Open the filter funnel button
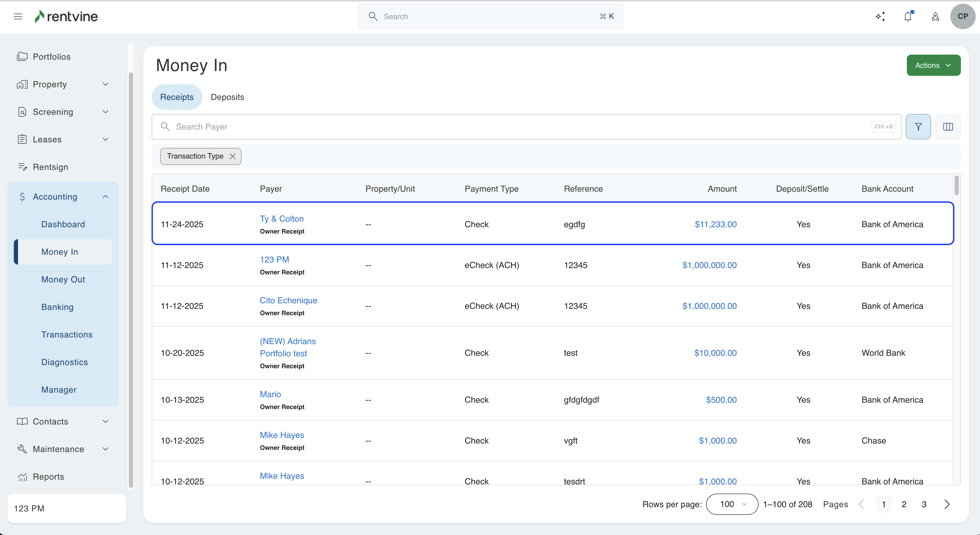The width and height of the screenshot is (980, 535). [x=918, y=127]
